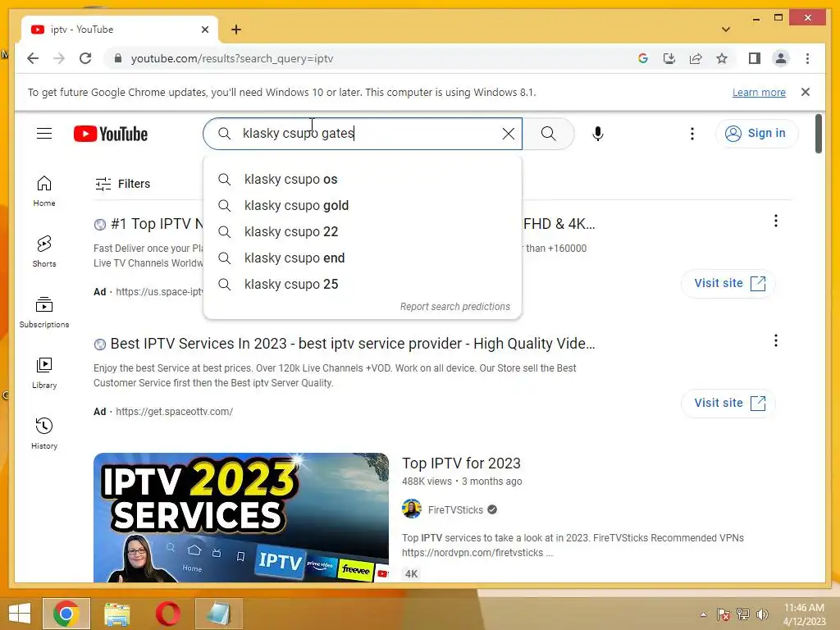Open the FireTVSticks channel name

pos(455,510)
